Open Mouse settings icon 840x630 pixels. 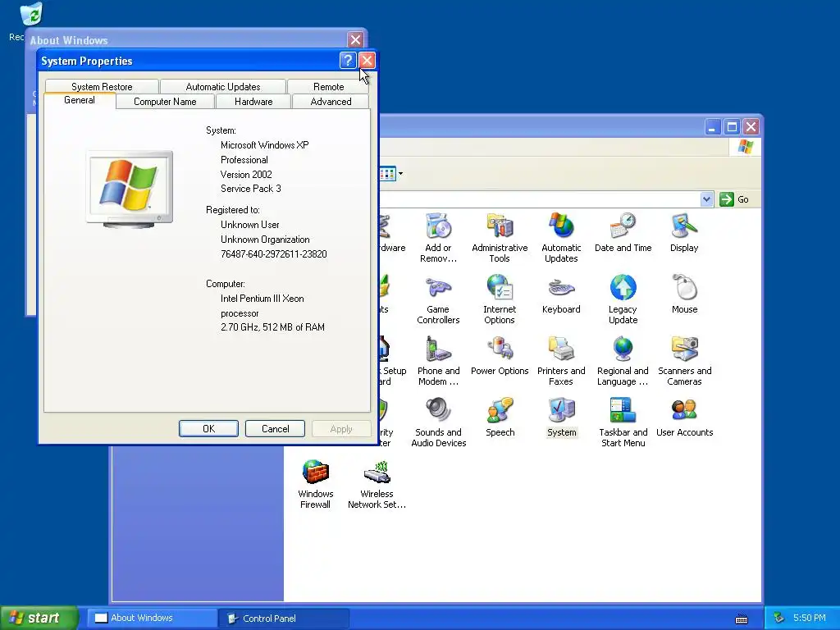(x=684, y=294)
